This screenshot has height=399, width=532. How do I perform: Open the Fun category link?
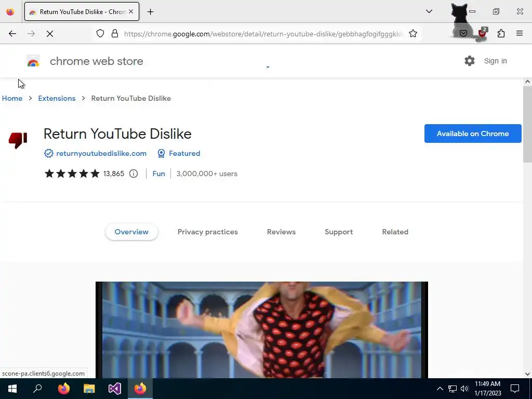pyautogui.click(x=159, y=174)
